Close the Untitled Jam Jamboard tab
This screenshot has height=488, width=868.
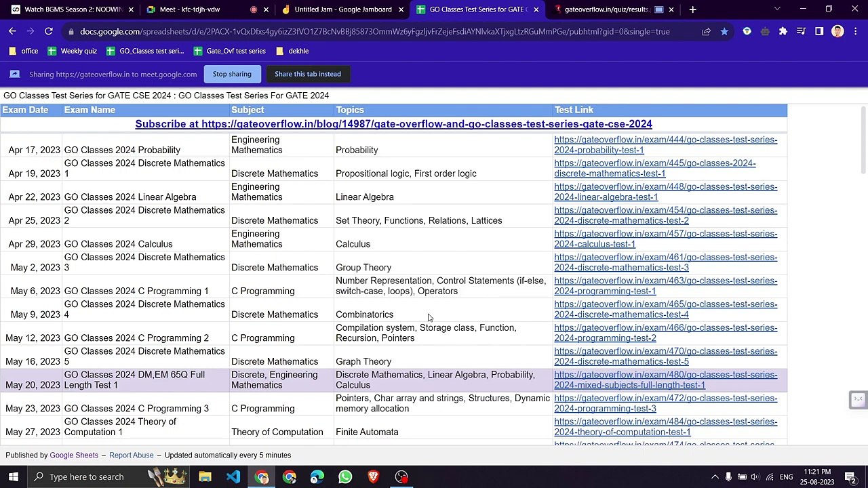point(401,9)
